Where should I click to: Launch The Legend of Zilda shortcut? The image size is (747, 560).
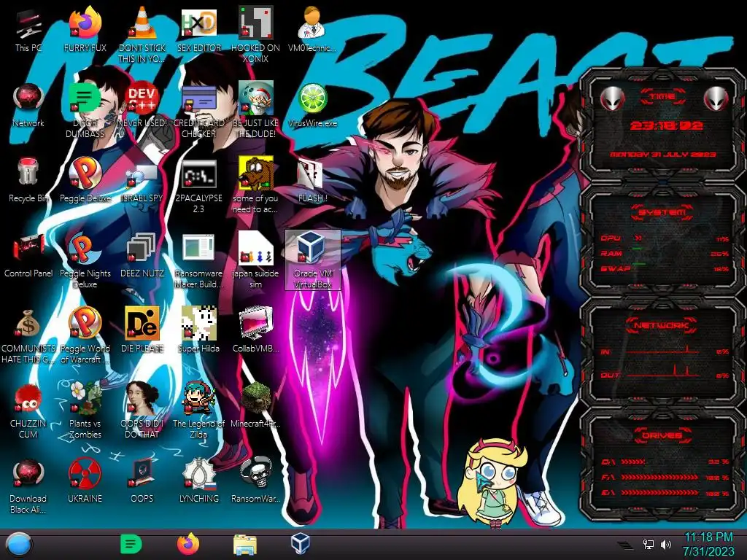198,411
